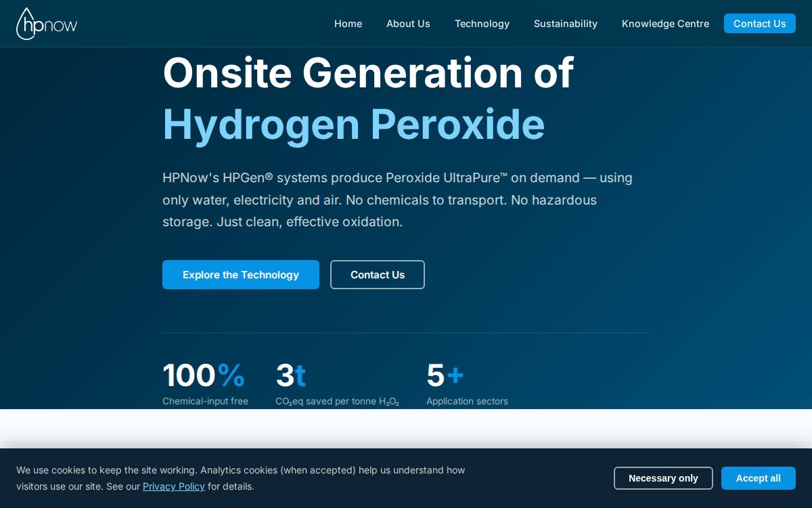The image size is (812, 508).
Task: Click the Hydrogen Peroxide heading text
Action: pyautogui.click(x=353, y=125)
